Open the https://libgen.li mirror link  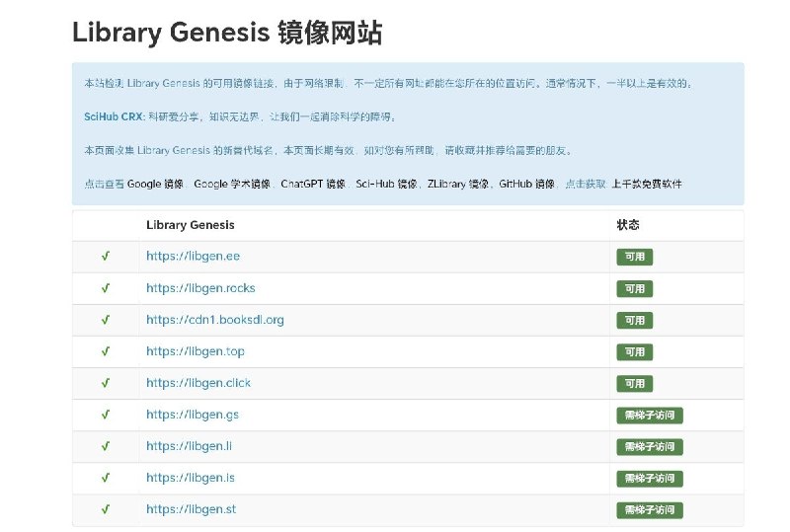[x=189, y=446]
